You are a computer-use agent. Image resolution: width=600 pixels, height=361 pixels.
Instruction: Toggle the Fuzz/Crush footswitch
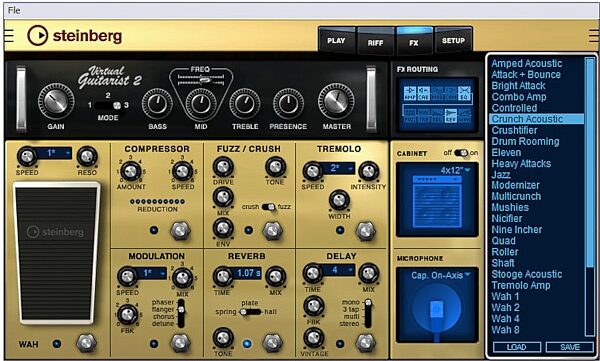[x=272, y=230]
